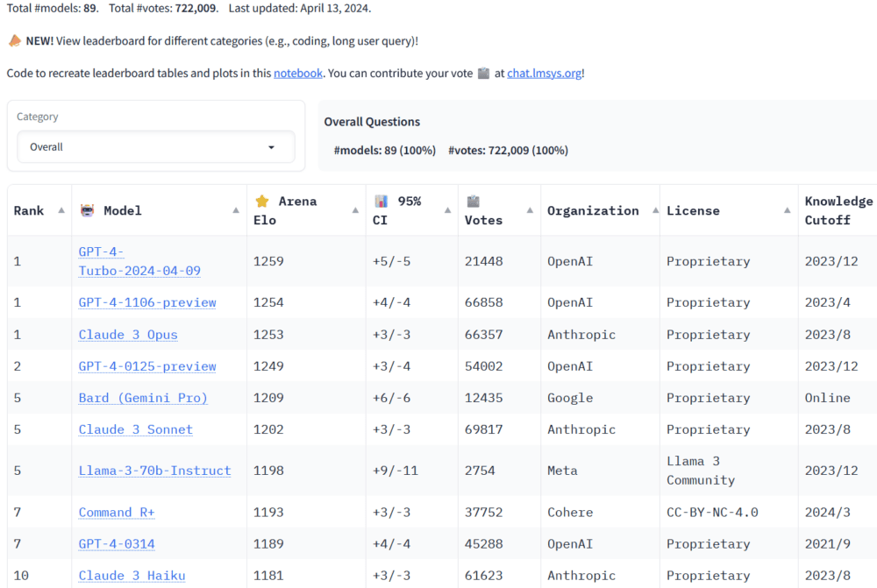877x588 pixels.
Task: Click the notebook link
Action: pos(297,74)
